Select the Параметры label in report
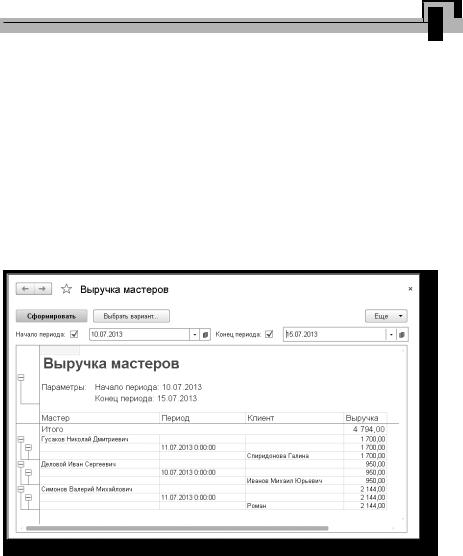The width and height of the screenshot is (463, 556). click(x=64, y=387)
